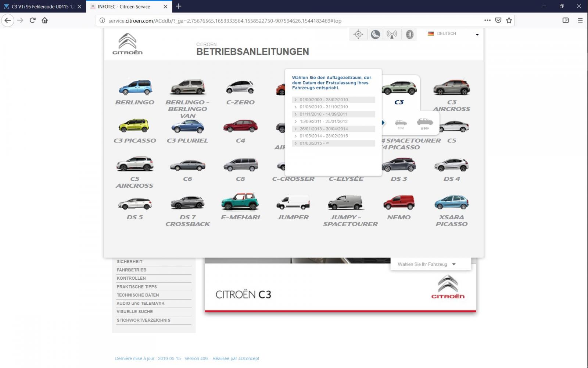Viewport: 588px width, 368px height.
Task: Choose the DS 4 vehicle
Action: (452, 165)
